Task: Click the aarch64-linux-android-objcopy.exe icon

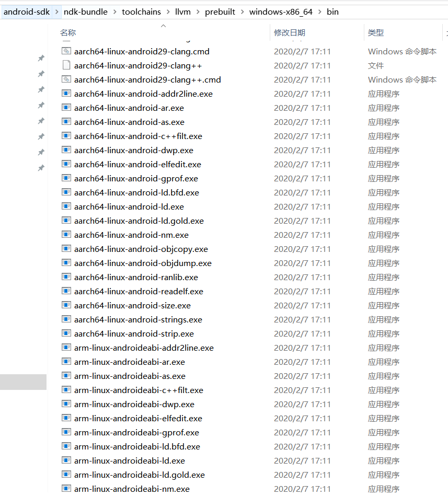Action: click(x=66, y=249)
